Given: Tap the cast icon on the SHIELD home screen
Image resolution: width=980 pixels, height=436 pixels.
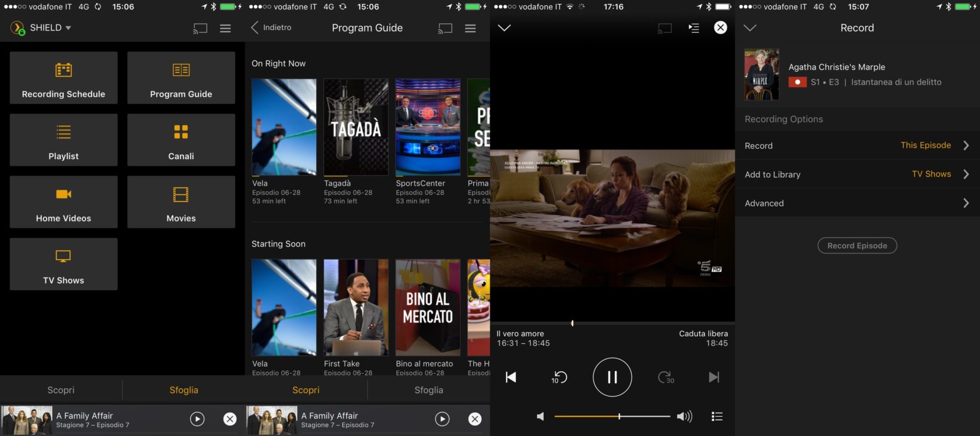Looking at the screenshot, I should 200,28.
